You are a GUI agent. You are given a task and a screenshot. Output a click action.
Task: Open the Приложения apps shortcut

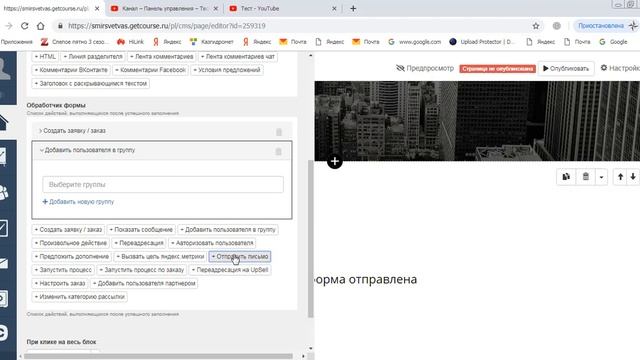tap(17, 42)
